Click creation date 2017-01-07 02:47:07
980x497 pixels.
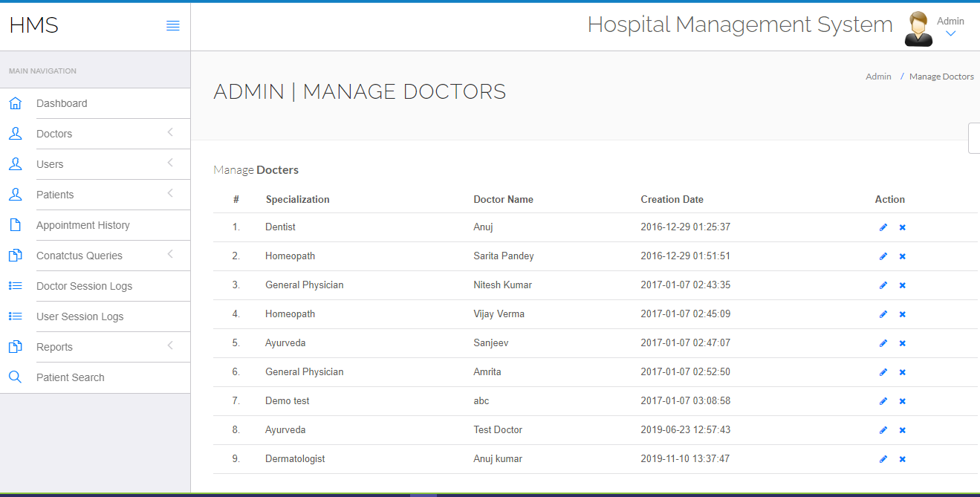(x=685, y=342)
